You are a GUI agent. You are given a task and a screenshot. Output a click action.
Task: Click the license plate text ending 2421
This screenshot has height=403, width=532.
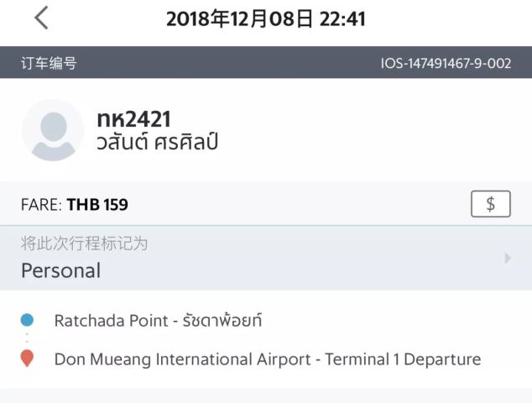pos(134,119)
